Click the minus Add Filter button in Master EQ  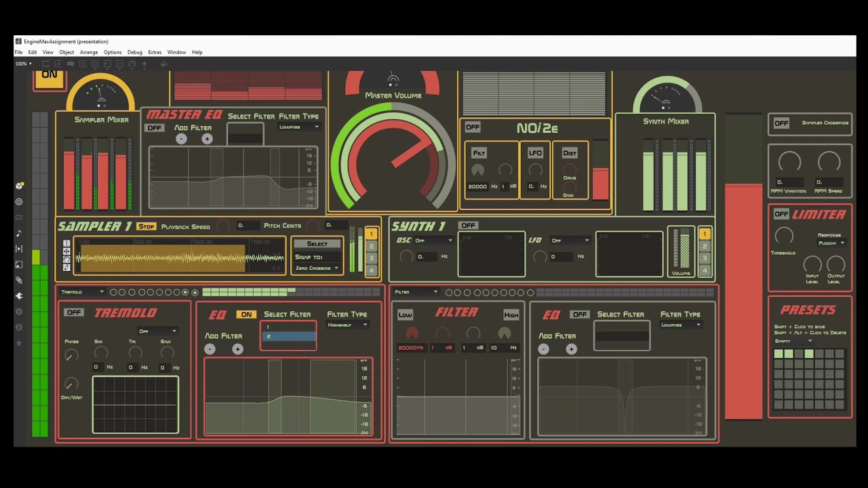pyautogui.click(x=181, y=138)
